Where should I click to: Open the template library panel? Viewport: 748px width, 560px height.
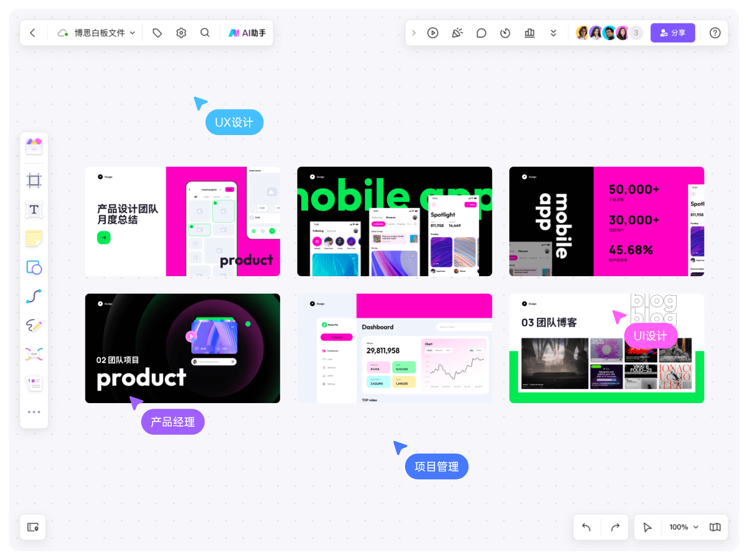[34, 145]
